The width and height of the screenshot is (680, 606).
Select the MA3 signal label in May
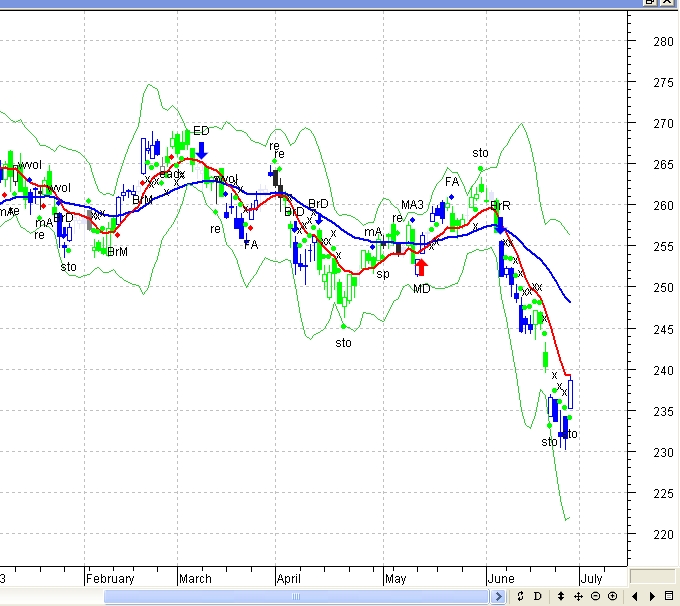point(412,205)
